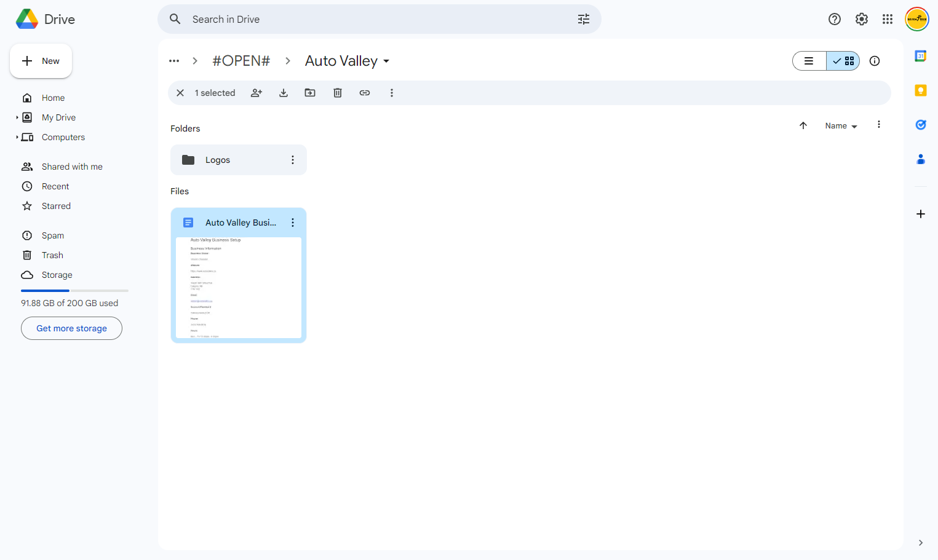Open Google Tasks side panel
The width and height of the screenshot is (938, 560).
(921, 125)
